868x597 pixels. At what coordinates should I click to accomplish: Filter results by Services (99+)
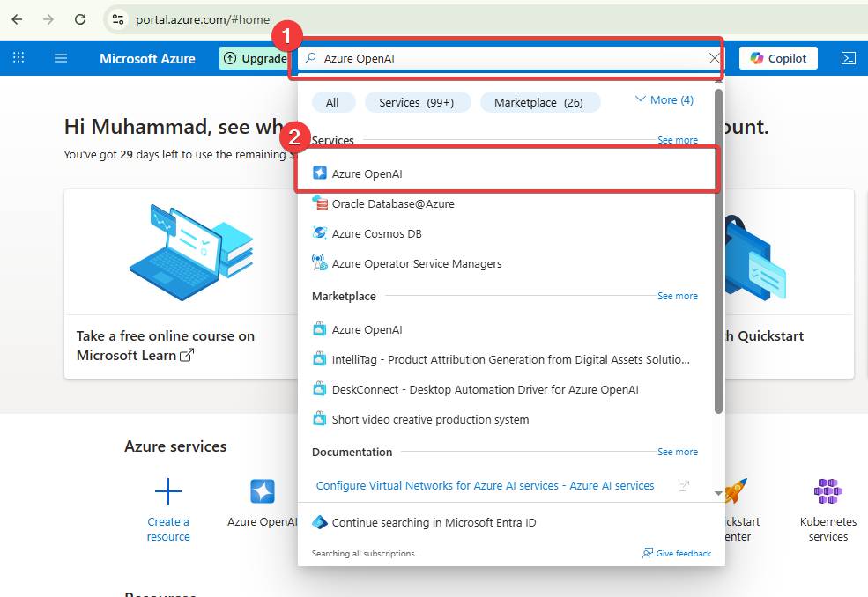[x=417, y=102]
